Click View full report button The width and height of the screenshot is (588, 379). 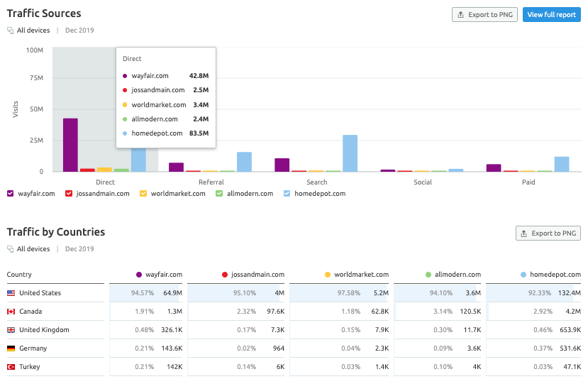click(551, 15)
